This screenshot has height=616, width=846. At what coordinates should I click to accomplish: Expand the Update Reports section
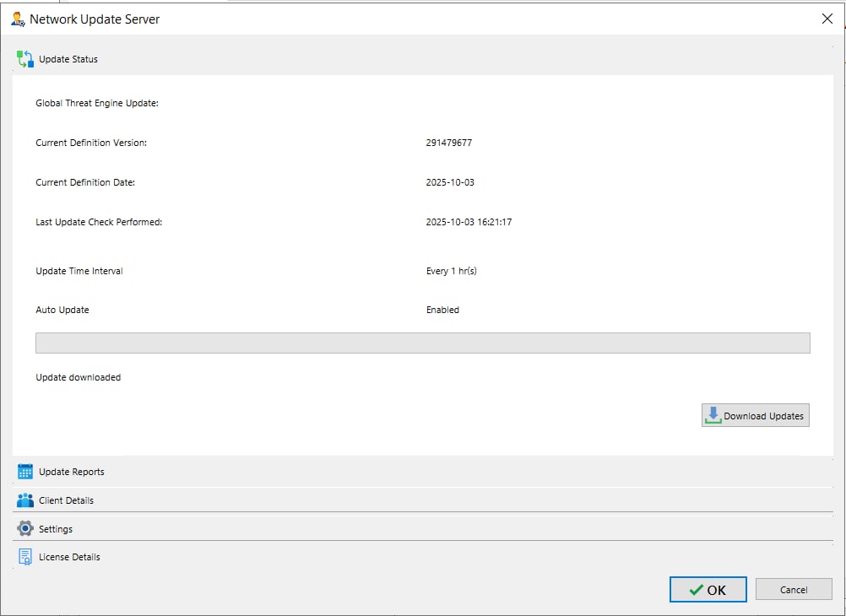point(72,472)
